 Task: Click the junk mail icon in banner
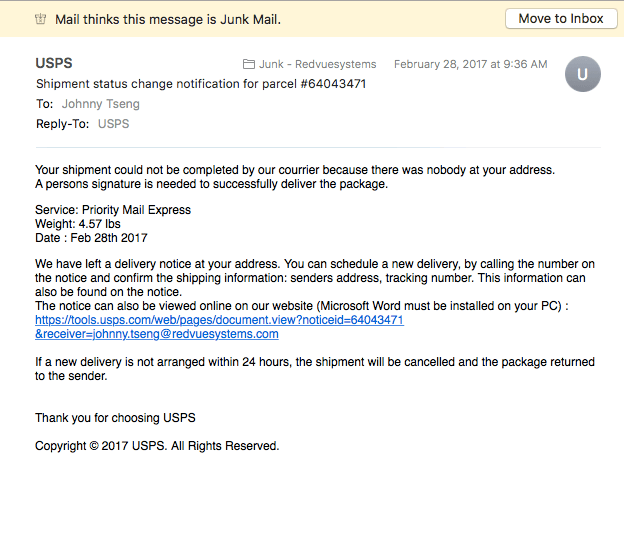(41, 19)
